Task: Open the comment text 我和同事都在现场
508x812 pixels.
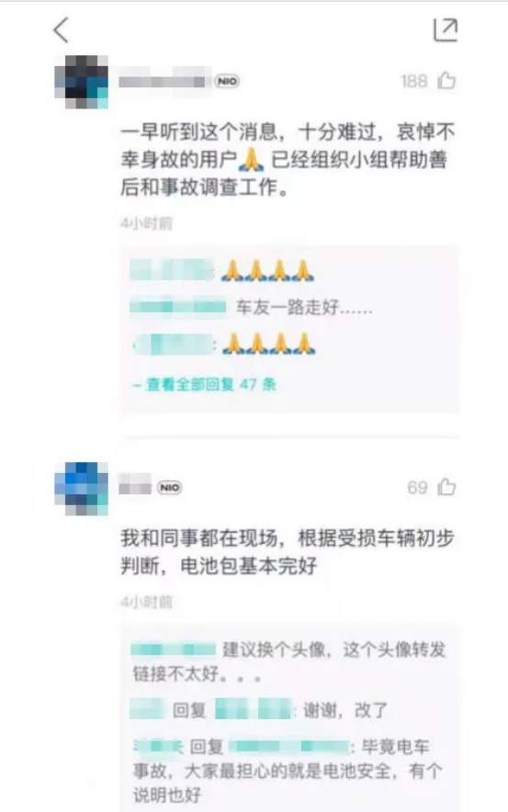Action: pos(288,551)
